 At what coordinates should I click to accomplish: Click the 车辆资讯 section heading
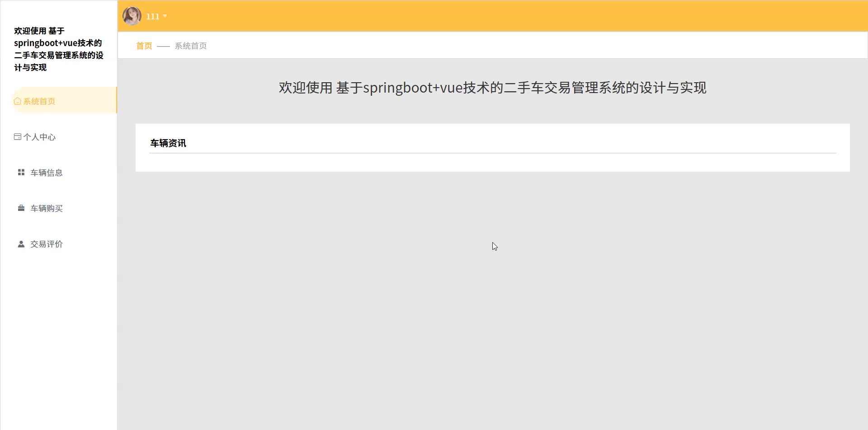[x=168, y=143]
